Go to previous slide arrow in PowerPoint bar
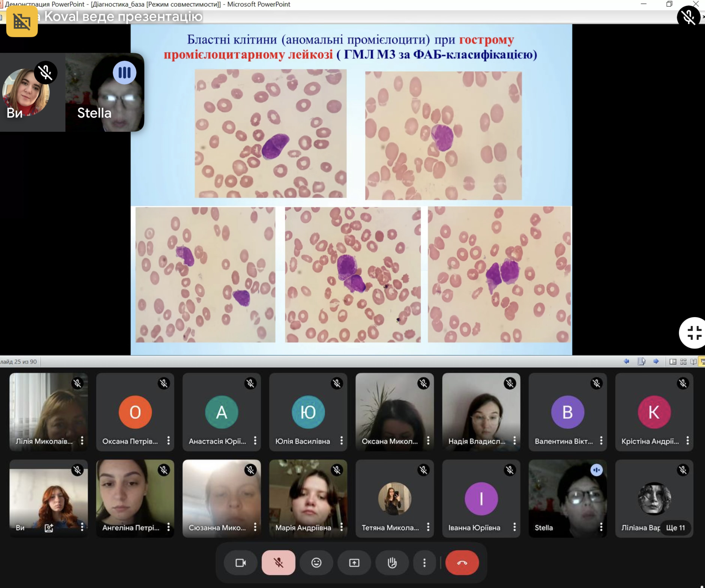This screenshot has width=705, height=588. tap(626, 361)
